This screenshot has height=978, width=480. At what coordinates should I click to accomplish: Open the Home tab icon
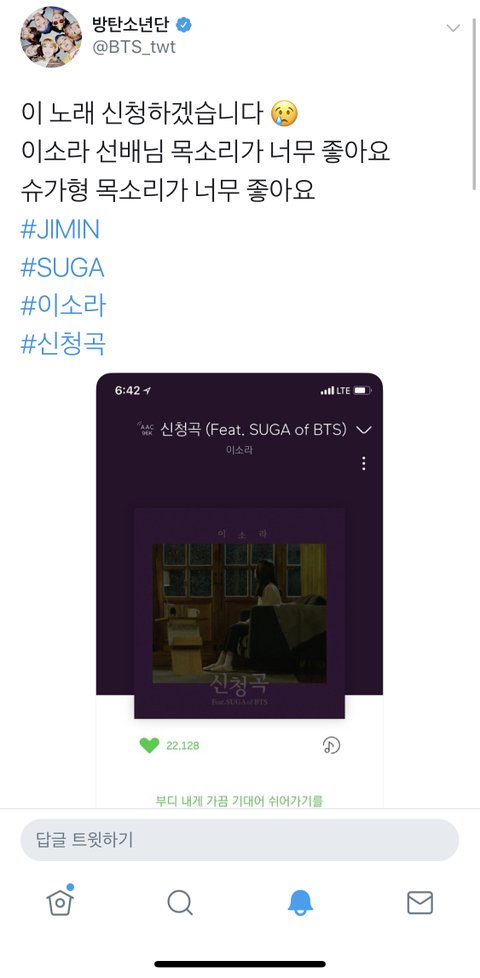click(x=60, y=901)
